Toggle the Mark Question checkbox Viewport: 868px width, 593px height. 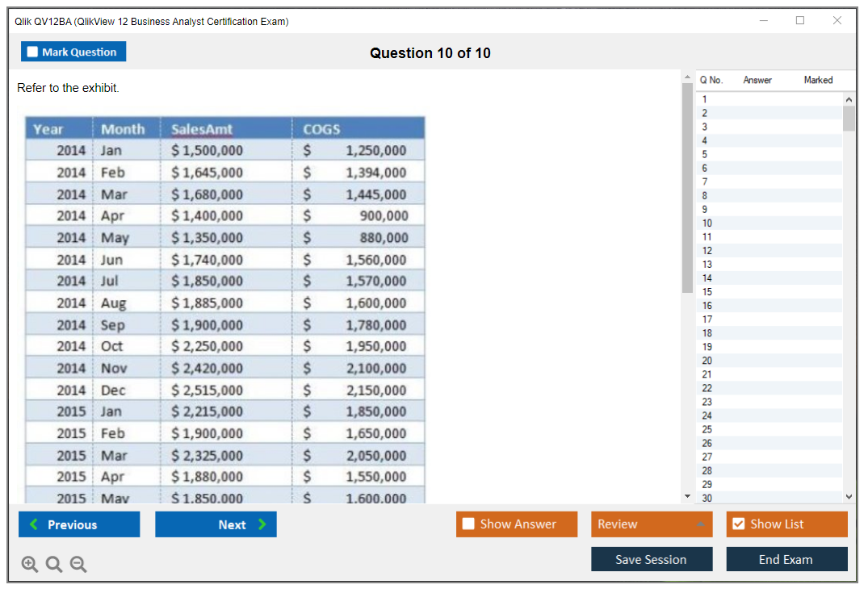tap(33, 52)
